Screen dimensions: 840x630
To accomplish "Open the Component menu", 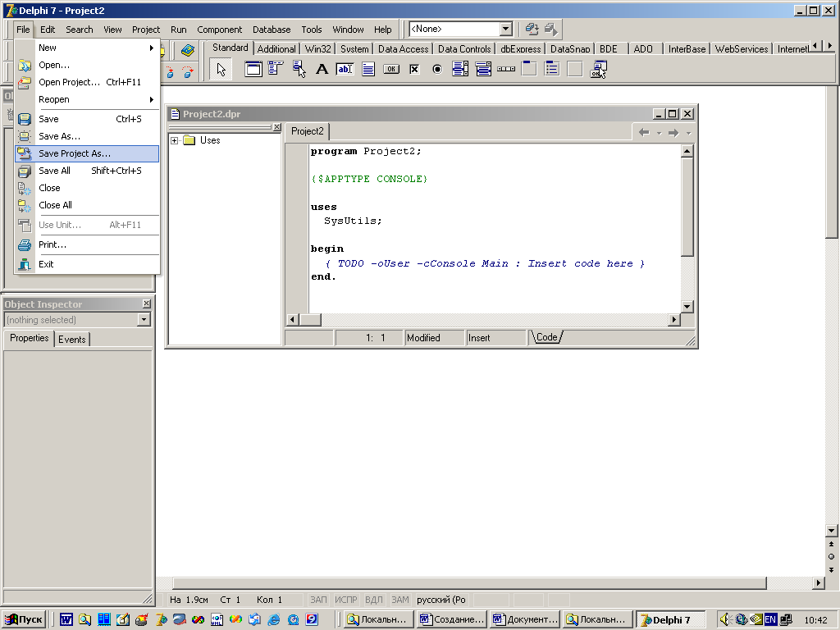I will (x=219, y=30).
